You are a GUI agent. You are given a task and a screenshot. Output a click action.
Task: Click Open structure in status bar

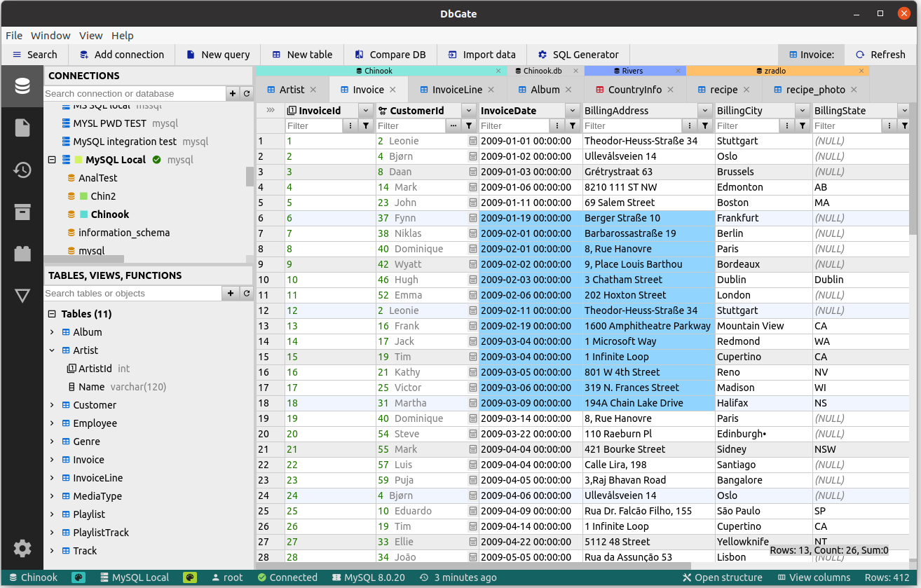click(722, 577)
